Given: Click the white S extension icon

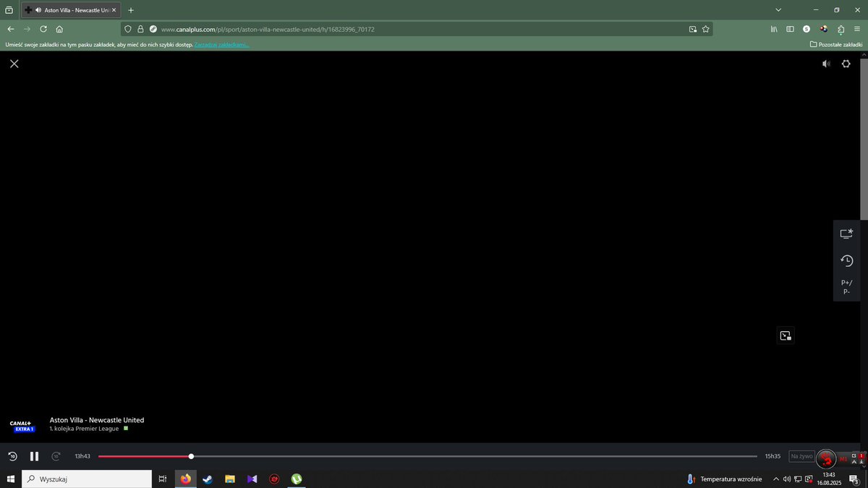Looking at the screenshot, I should [x=807, y=29].
